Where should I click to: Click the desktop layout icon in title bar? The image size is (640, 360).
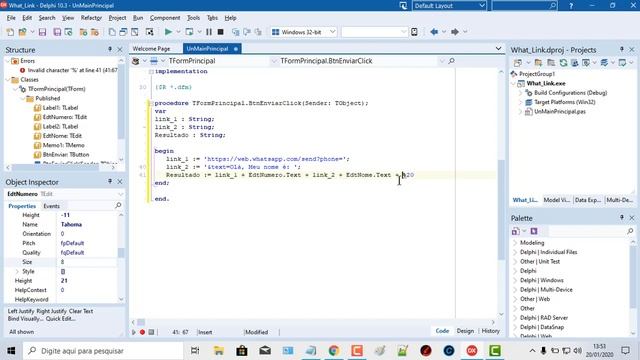tap(403, 6)
